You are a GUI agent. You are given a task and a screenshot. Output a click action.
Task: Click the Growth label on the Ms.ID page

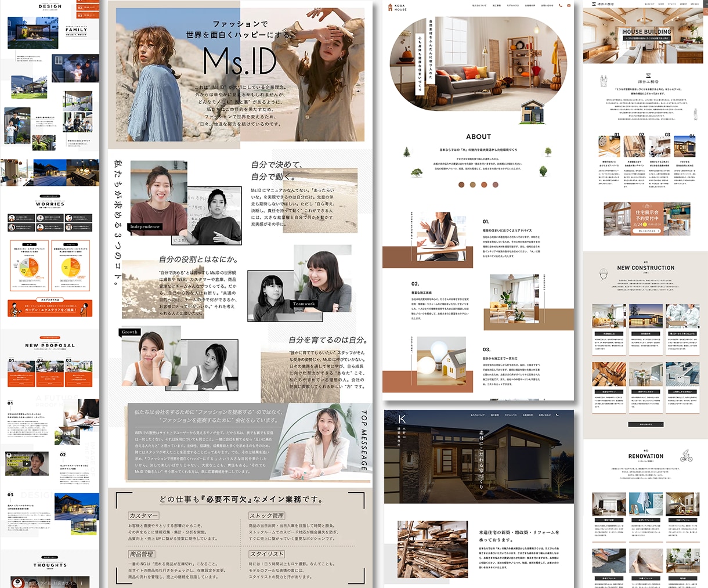130,332
